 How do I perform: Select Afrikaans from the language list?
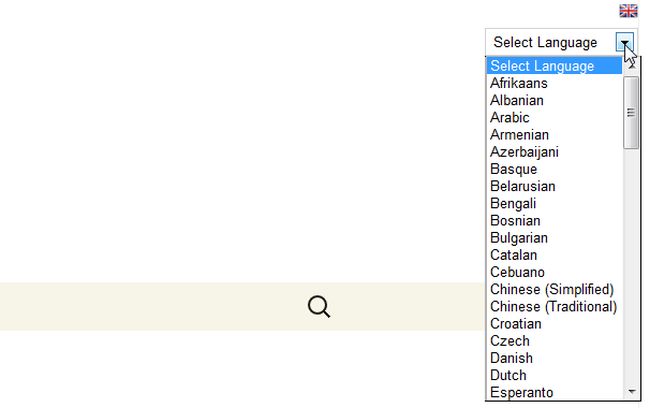pos(519,83)
